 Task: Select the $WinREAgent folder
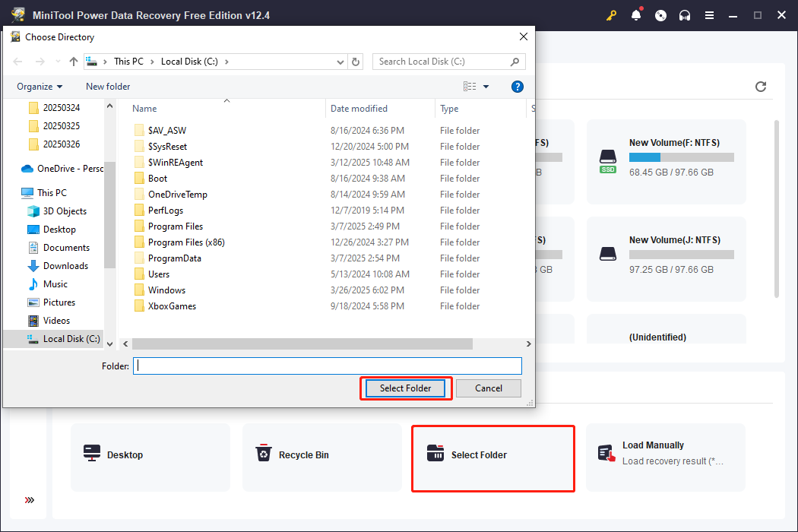(x=175, y=163)
